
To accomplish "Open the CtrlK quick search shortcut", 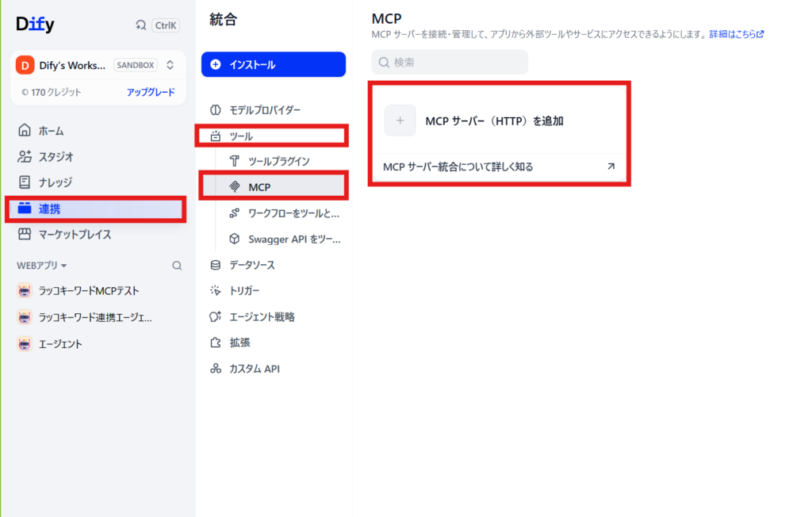I will (x=166, y=25).
